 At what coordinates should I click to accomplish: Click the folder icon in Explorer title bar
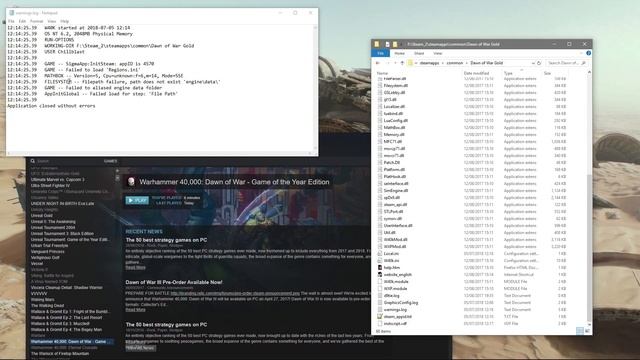pos(377,44)
